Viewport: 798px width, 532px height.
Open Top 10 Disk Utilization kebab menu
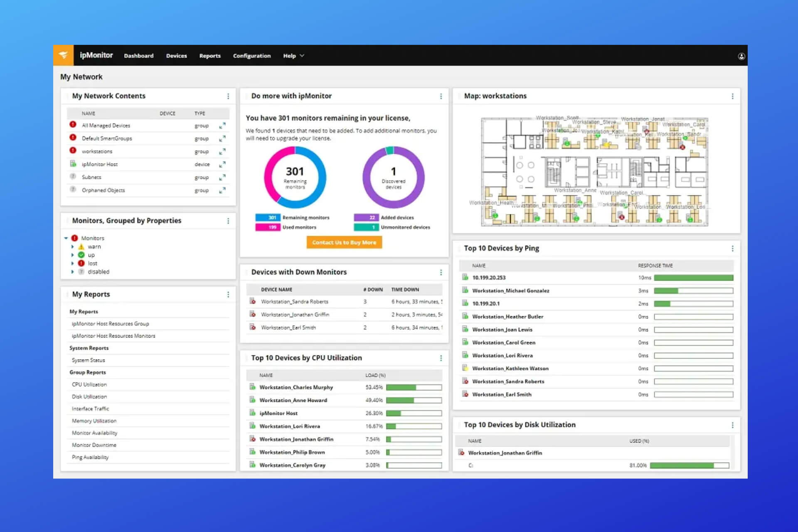tap(732, 425)
